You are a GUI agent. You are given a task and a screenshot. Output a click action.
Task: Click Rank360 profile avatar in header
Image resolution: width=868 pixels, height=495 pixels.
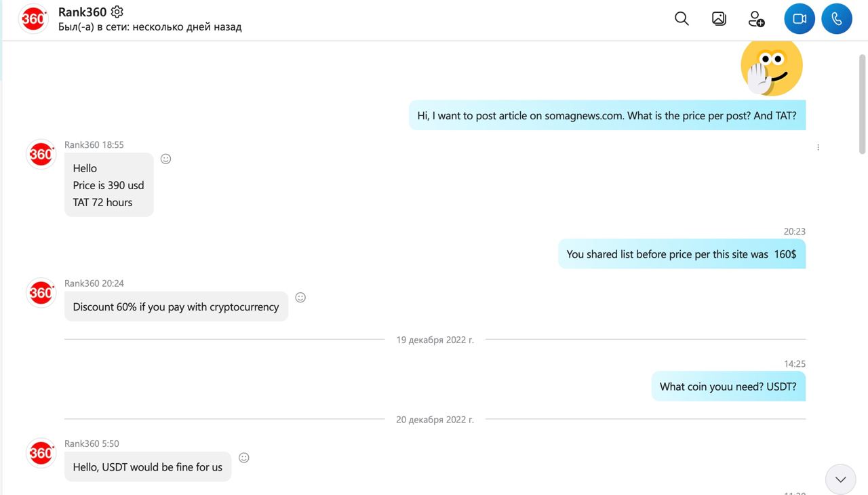33,19
